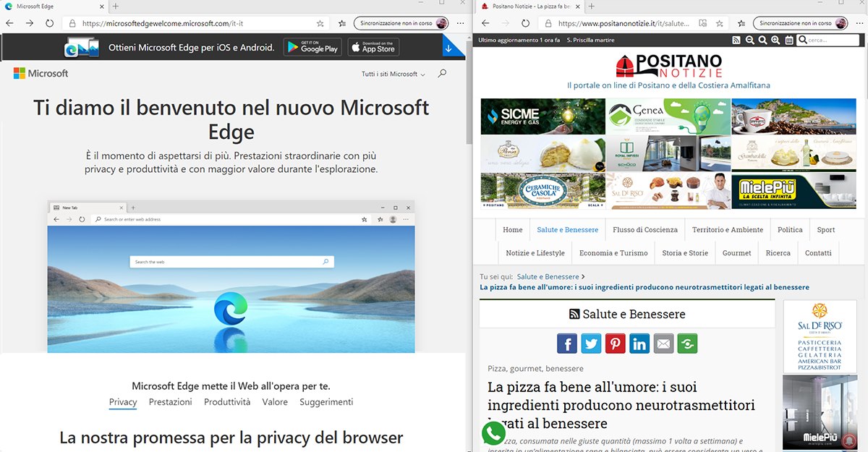
Task: Open the green more-sharing options icon
Action: point(687,343)
